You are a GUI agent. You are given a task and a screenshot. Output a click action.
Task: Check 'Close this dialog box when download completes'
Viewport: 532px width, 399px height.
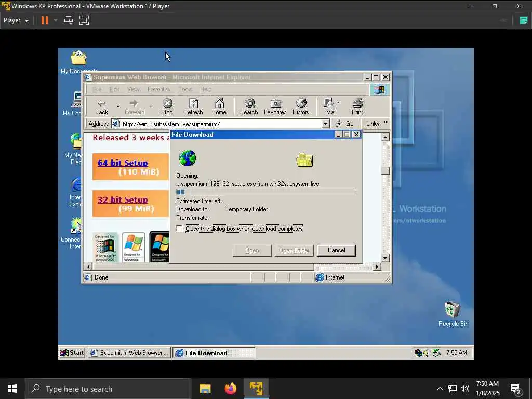pos(179,229)
